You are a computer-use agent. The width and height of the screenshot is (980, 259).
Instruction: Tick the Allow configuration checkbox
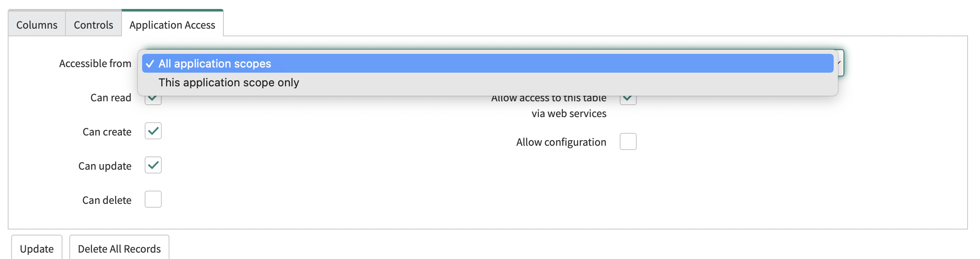628,142
